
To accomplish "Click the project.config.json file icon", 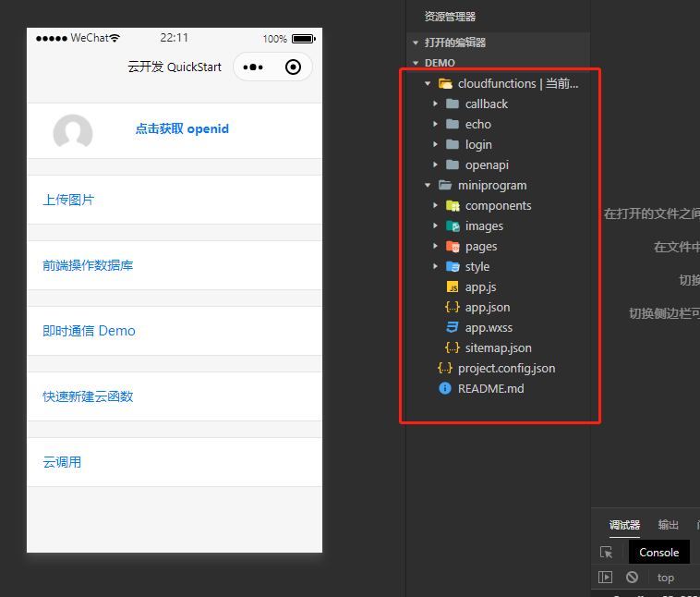I will click(x=445, y=369).
